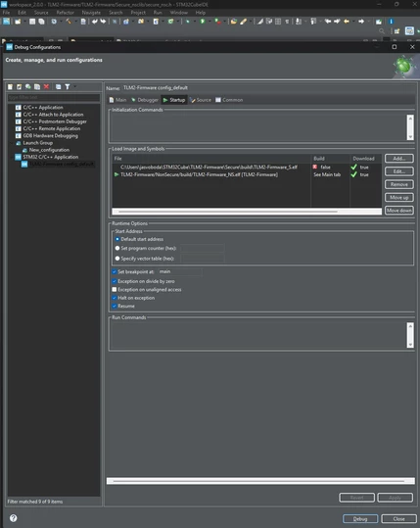Click the New launch configuration icon
The height and width of the screenshot is (528, 420).
[11, 87]
